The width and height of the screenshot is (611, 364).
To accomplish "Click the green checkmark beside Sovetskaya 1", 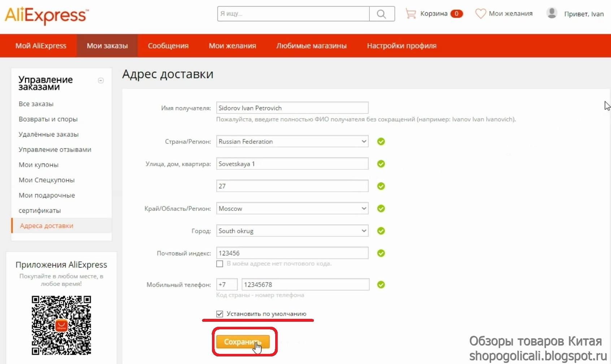I will click(x=381, y=164).
